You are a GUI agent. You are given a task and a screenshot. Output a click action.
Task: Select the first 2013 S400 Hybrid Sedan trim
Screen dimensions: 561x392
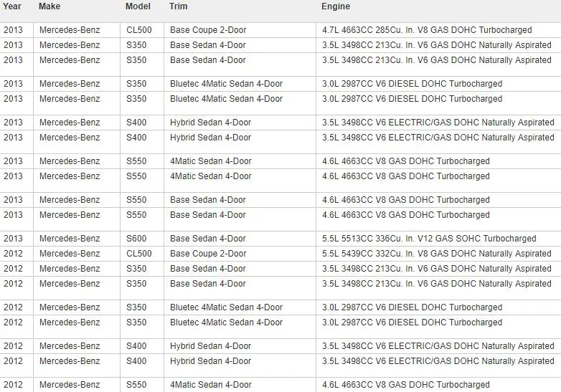pyautogui.click(x=210, y=123)
